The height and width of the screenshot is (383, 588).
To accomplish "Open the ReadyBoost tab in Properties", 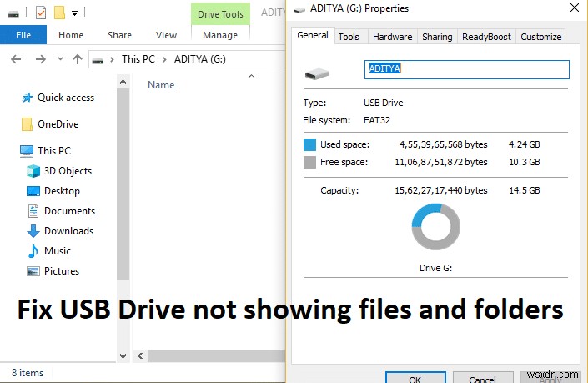I will pyautogui.click(x=486, y=37).
